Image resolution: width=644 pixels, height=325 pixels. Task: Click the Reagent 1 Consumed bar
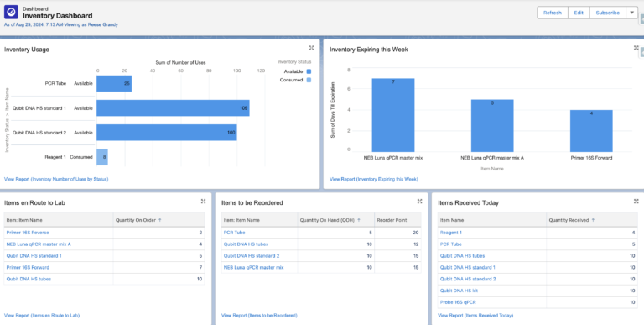[102, 157]
